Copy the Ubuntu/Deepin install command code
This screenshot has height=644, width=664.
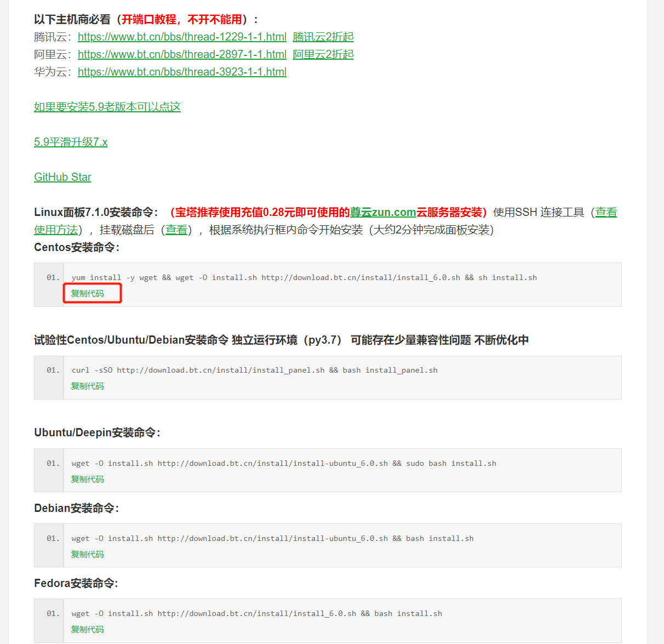tap(87, 480)
